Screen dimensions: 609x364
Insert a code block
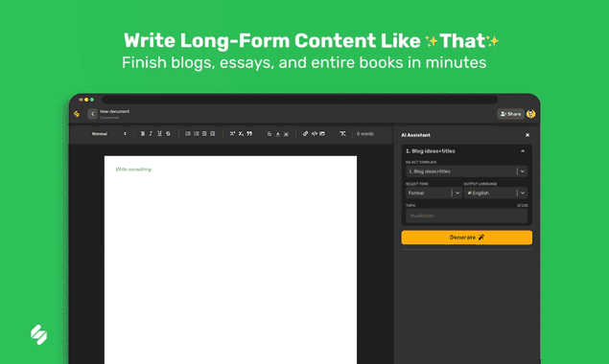pyautogui.click(x=314, y=133)
